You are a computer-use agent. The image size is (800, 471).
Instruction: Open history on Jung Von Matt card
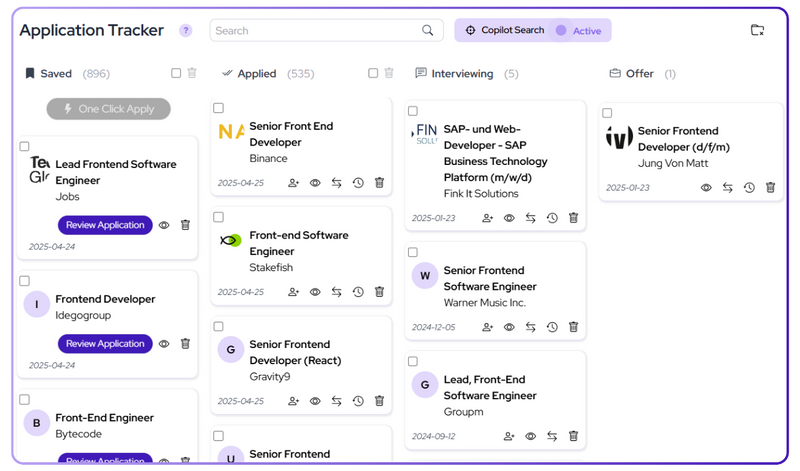tap(749, 188)
